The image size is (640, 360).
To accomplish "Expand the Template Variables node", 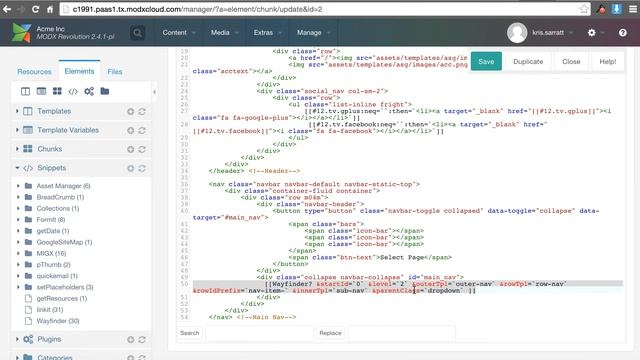I will 17,130.
